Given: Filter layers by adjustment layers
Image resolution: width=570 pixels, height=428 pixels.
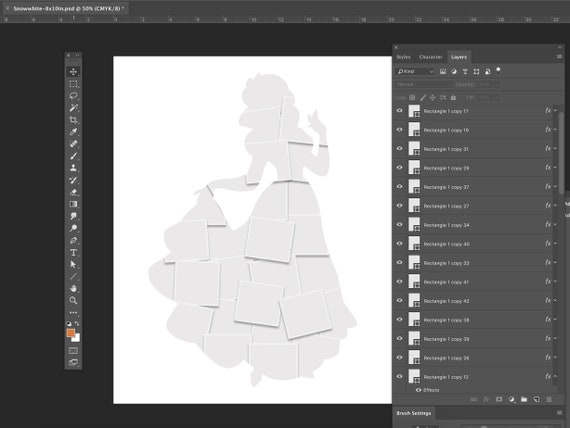Looking at the screenshot, I should (454, 72).
